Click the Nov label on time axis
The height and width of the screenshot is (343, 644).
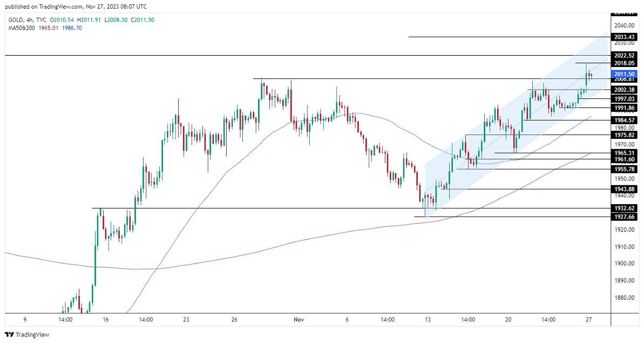tap(299, 320)
